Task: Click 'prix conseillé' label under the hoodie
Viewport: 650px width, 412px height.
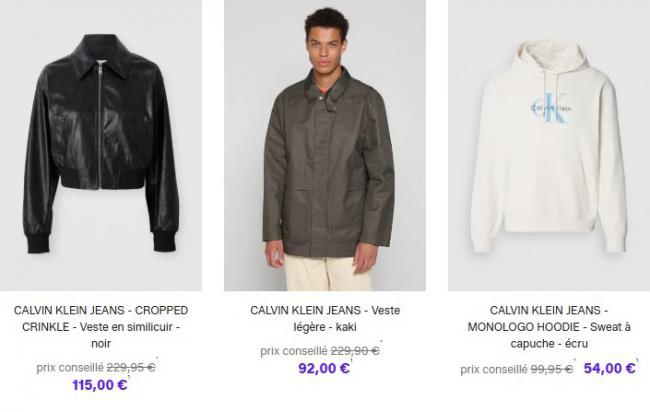Action: tap(494, 369)
